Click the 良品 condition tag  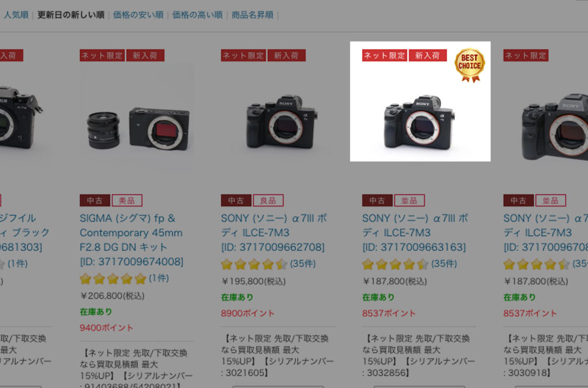click(268, 201)
